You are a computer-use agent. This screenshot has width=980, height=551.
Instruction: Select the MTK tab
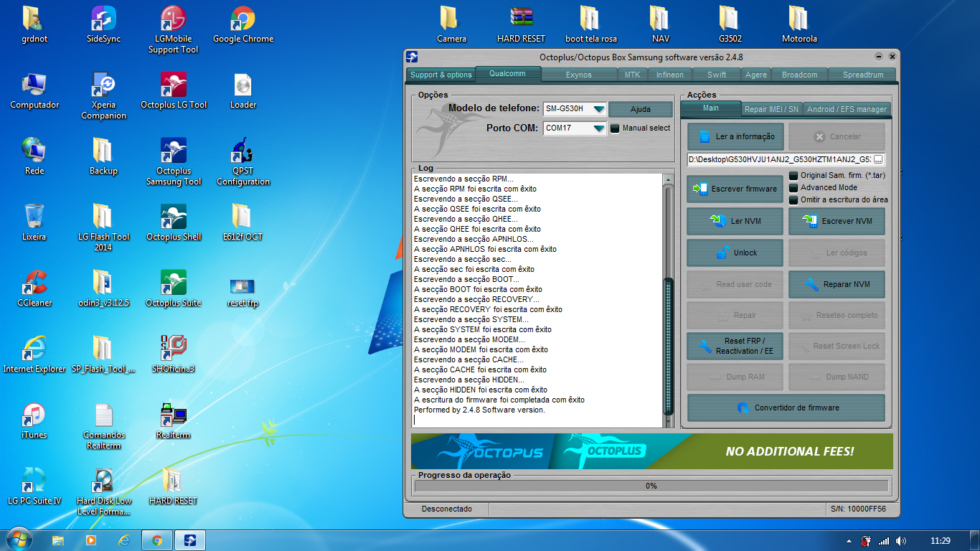pos(632,75)
